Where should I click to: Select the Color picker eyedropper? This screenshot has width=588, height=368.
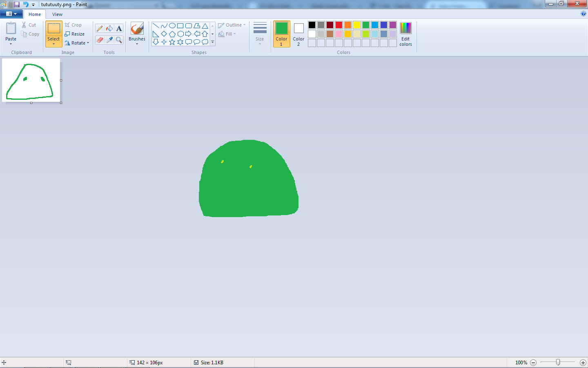coord(109,40)
